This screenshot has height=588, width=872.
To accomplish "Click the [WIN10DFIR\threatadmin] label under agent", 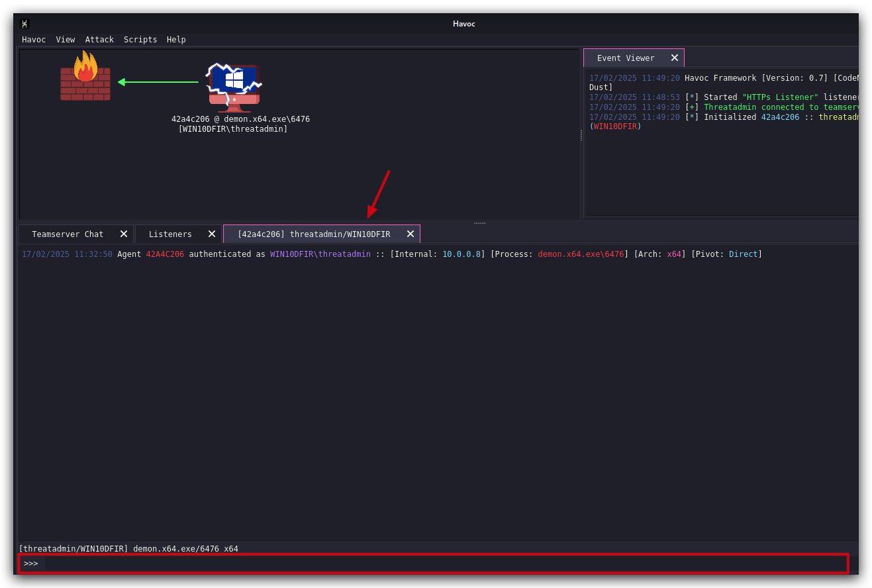I will (233, 129).
